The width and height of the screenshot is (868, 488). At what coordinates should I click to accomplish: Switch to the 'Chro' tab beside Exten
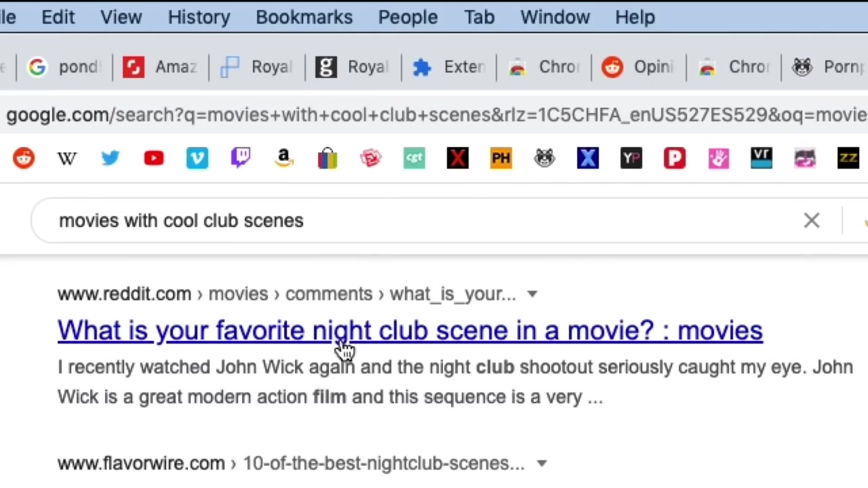click(x=545, y=67)
